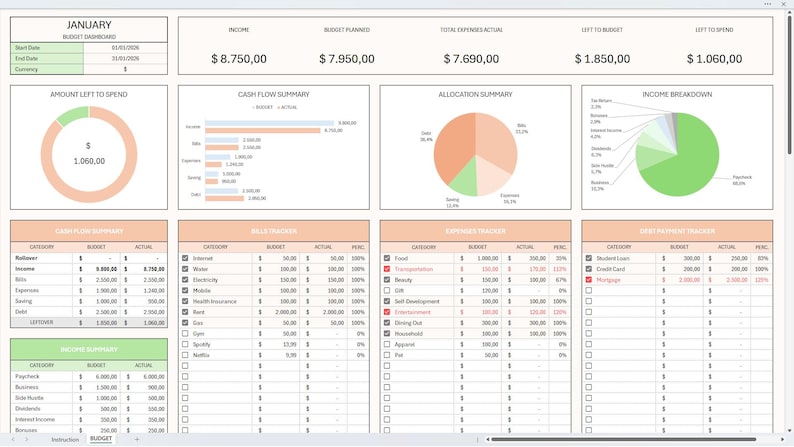794x447 pixels.
Task: Toggle the red Mortgage debt checkbox
Action: (588, 279)
